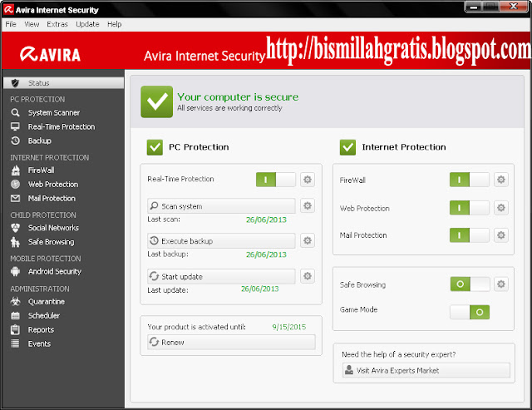Open Scheduler in the sidebar
The height and width of the screenshot is (410, 532).
44,316
